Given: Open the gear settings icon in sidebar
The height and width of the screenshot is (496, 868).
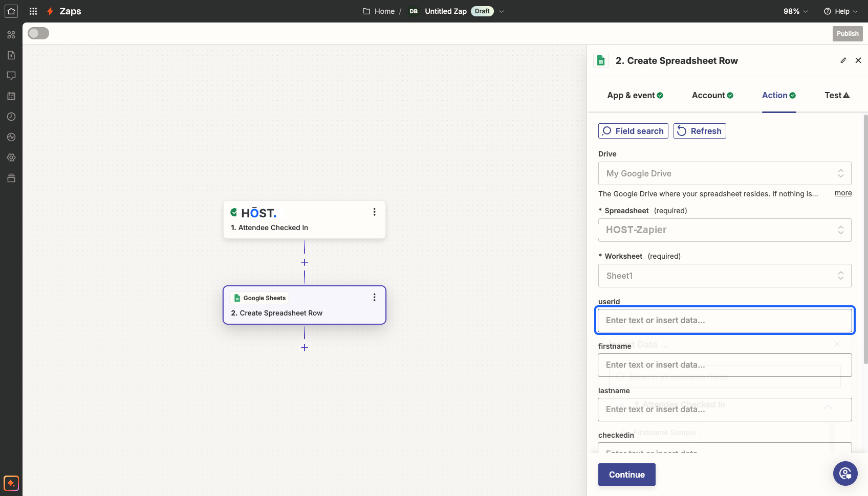Looking at the screenshot, I should point(11,157).
